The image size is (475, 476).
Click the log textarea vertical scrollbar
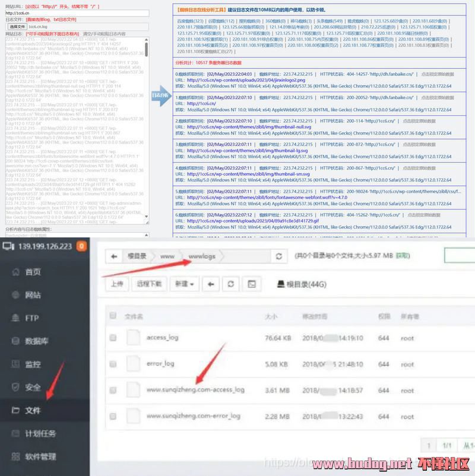tap(147, 128)
